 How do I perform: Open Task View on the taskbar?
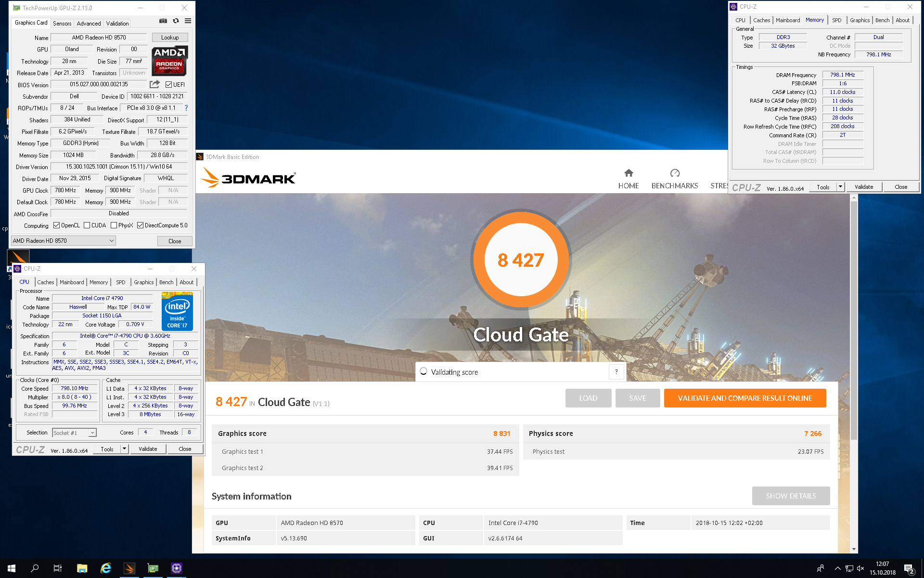(x=58, y=568)
